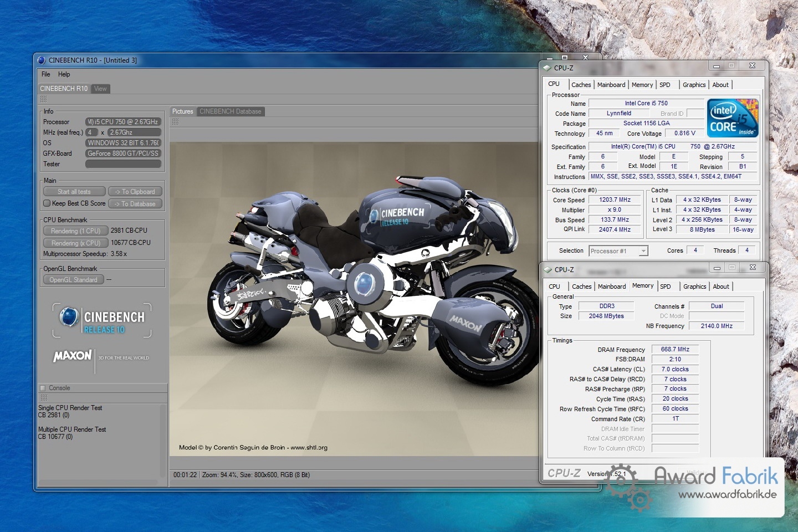Run the OpenGL Standard benchmark
798x532 pixels.
73,280
